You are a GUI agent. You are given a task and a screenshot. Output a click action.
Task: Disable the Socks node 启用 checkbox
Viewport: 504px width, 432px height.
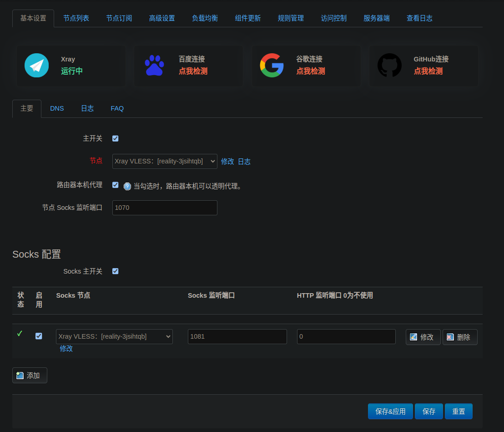39,336
